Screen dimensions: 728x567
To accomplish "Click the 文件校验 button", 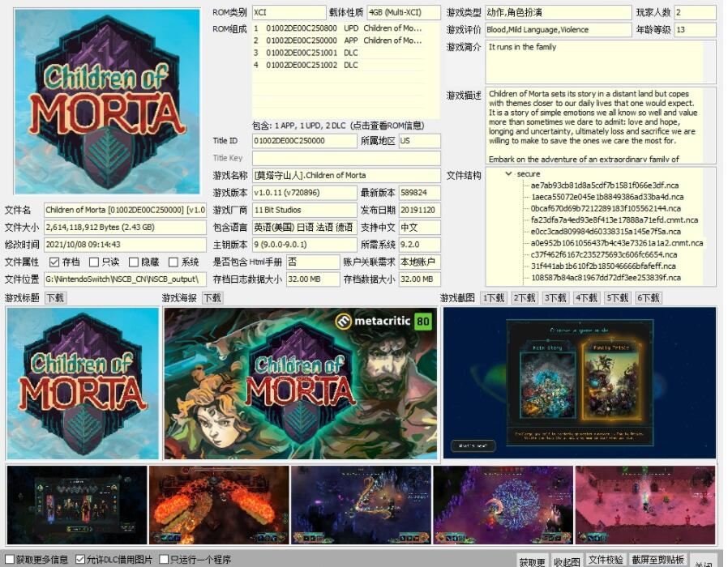I will (606, 560).
